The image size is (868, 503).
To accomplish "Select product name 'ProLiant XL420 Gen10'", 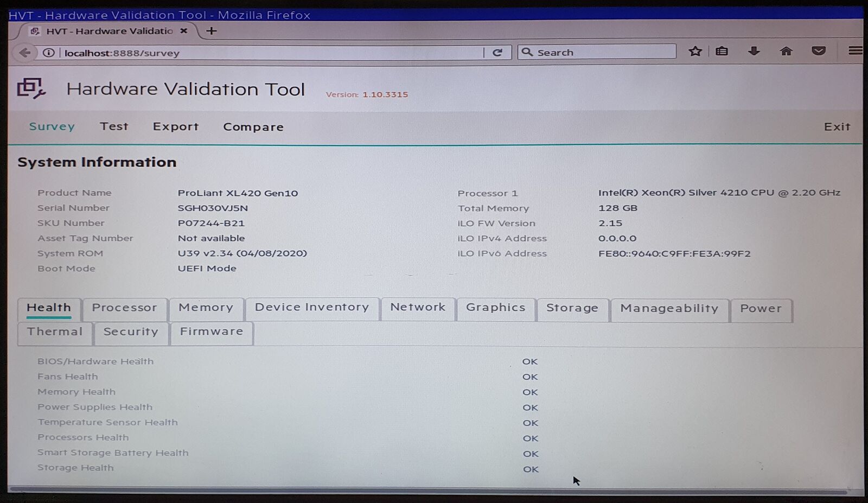I will click(238, 193).
